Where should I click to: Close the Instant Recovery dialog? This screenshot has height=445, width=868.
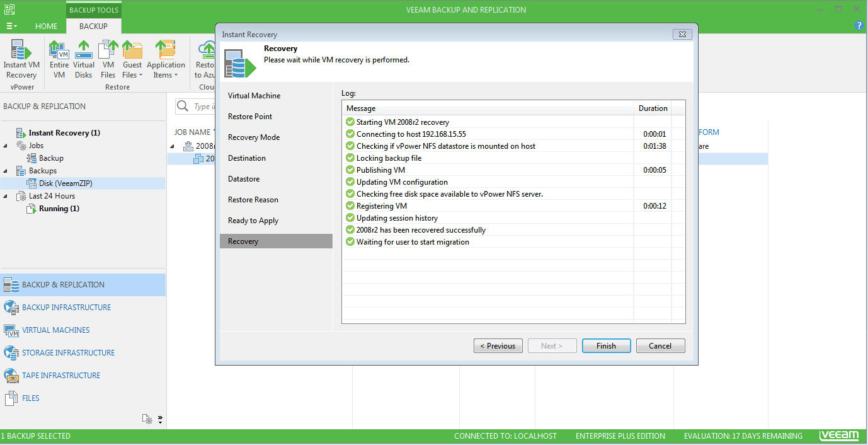click(683, 35)
